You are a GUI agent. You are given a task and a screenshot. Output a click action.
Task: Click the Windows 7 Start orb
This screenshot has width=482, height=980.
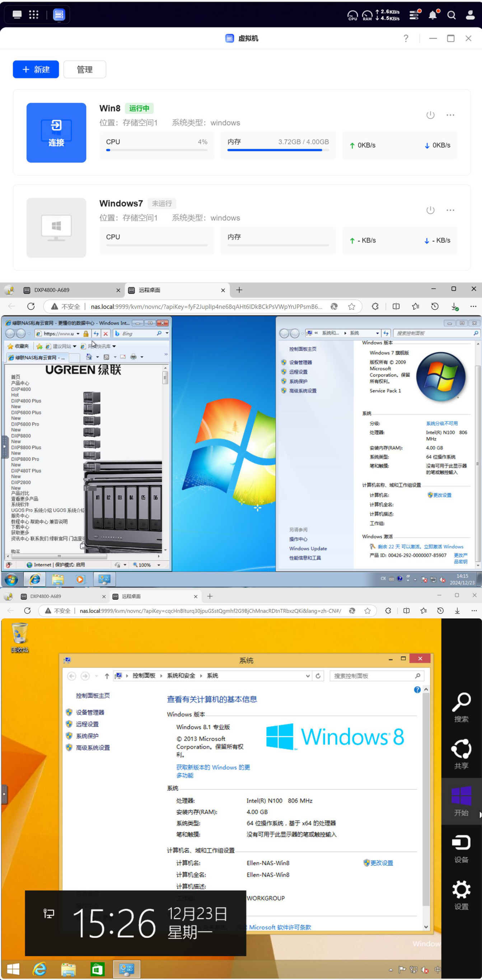coord(11,579)
